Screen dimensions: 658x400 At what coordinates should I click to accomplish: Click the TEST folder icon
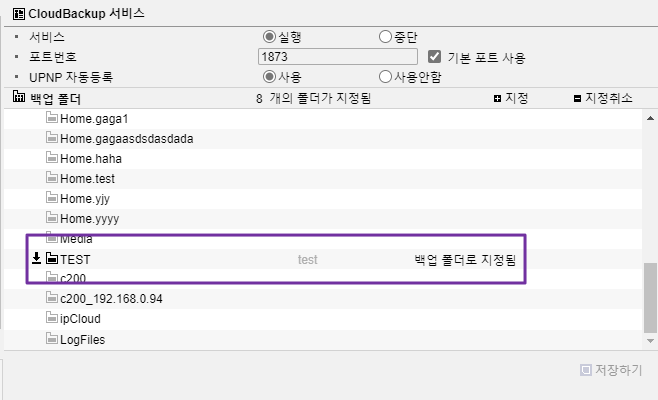pos(52,258)
